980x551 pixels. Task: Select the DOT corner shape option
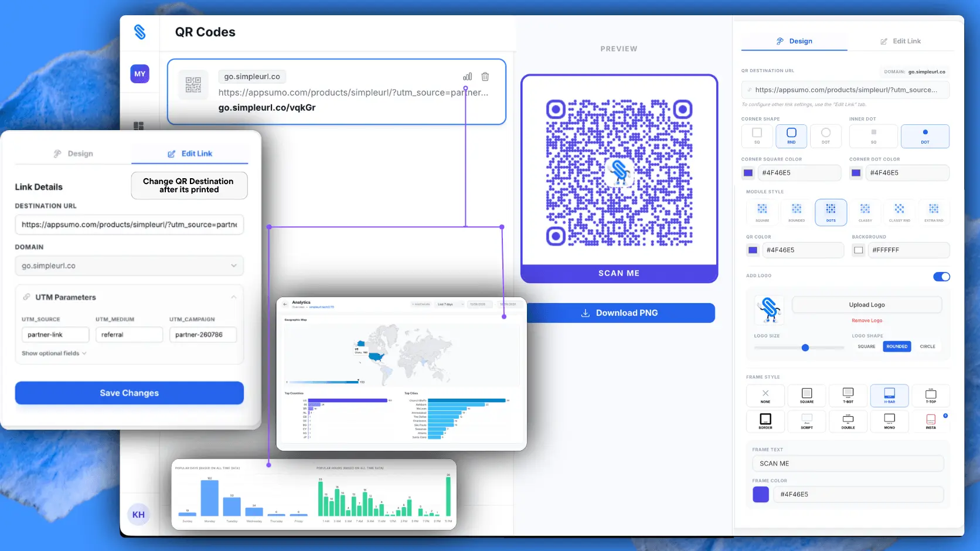point(826,136)
